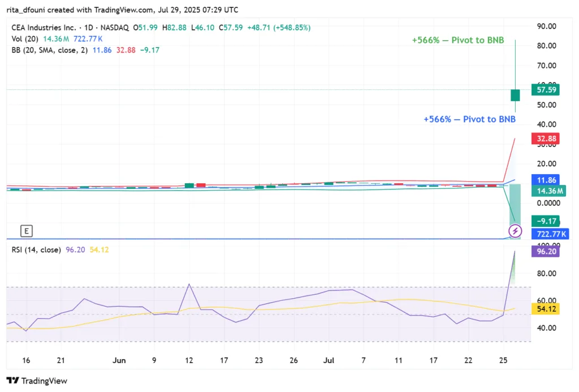
Task: Click the yellow 54.12 RSI MA label
Action: (546, 309)
